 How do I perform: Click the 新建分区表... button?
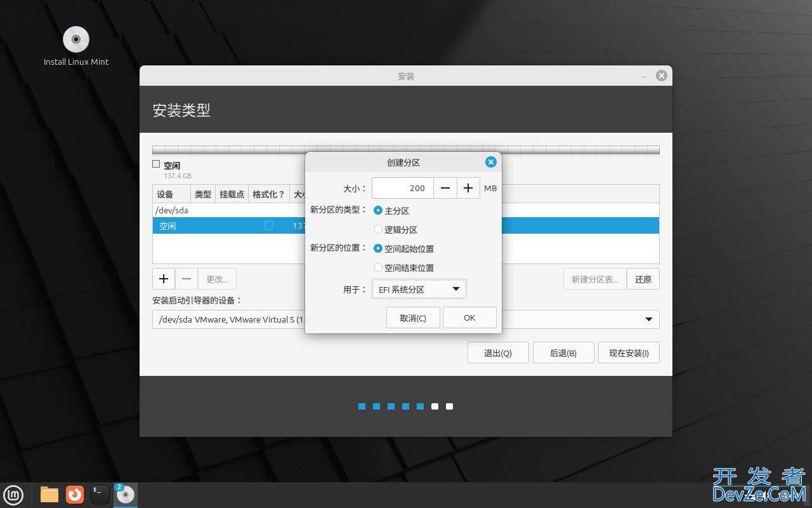pos(595,279)
